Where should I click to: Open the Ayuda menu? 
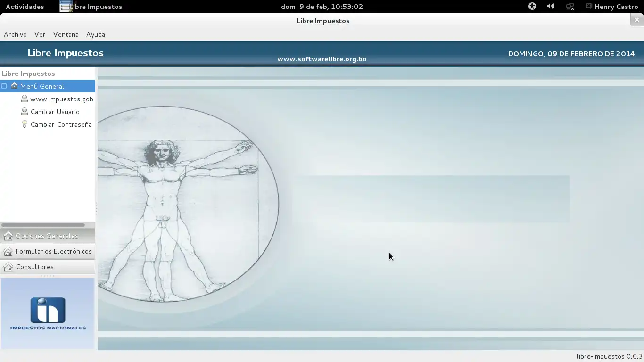click(96, 34)
